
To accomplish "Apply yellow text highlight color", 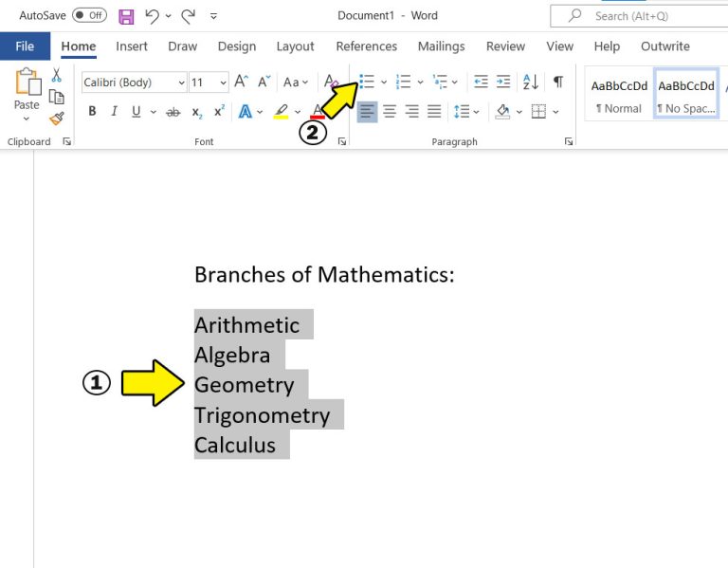I will [x=281, y=112].
